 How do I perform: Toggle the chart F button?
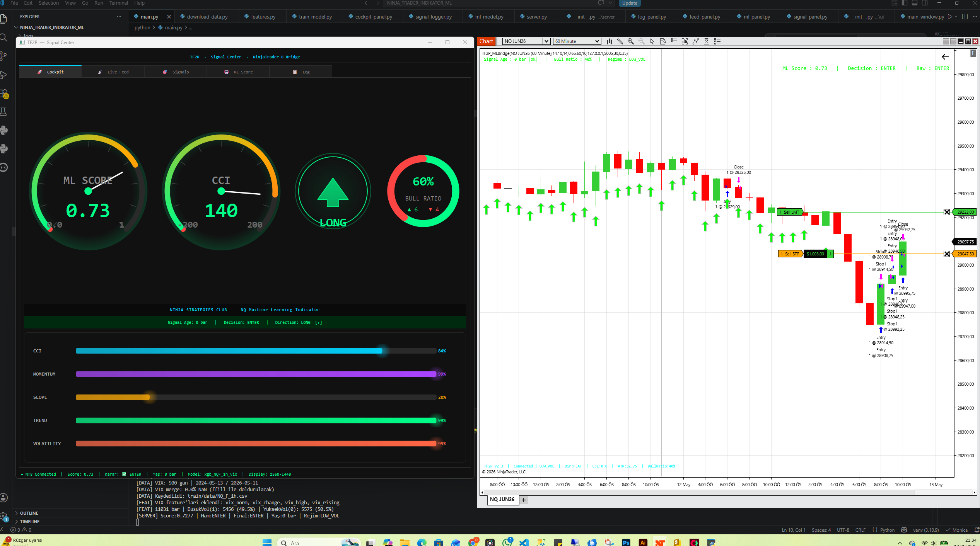tap(973, 53)
